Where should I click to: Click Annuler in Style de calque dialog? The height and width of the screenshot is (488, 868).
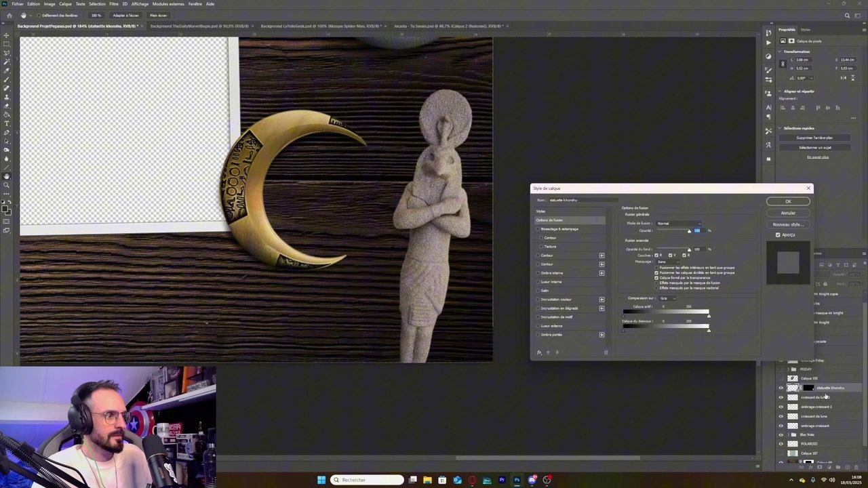point(788,213)
